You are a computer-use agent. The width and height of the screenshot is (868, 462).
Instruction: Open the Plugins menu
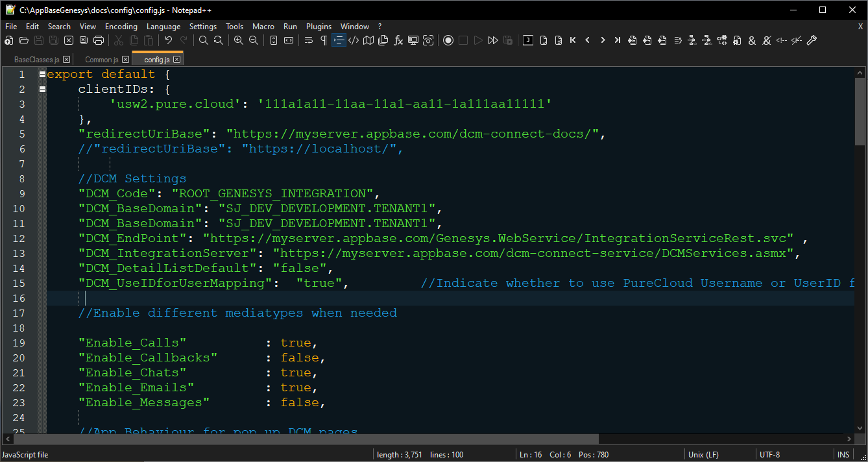coord(319,27)
